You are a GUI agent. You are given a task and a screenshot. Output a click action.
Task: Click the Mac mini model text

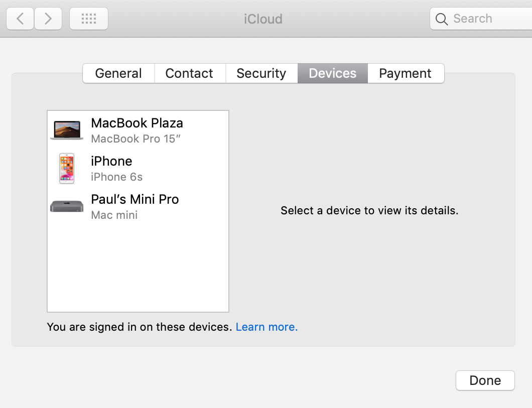pyautogui.click(x=114, y=215)
